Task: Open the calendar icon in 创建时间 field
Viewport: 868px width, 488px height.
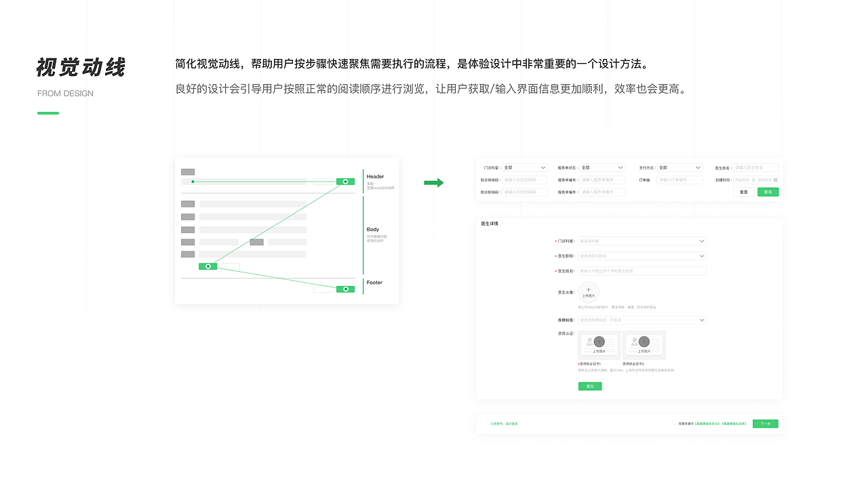Action: tap(776, 180)
